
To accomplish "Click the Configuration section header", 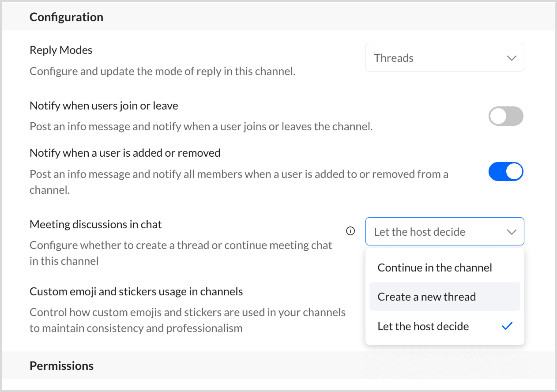I will (67, 17).
